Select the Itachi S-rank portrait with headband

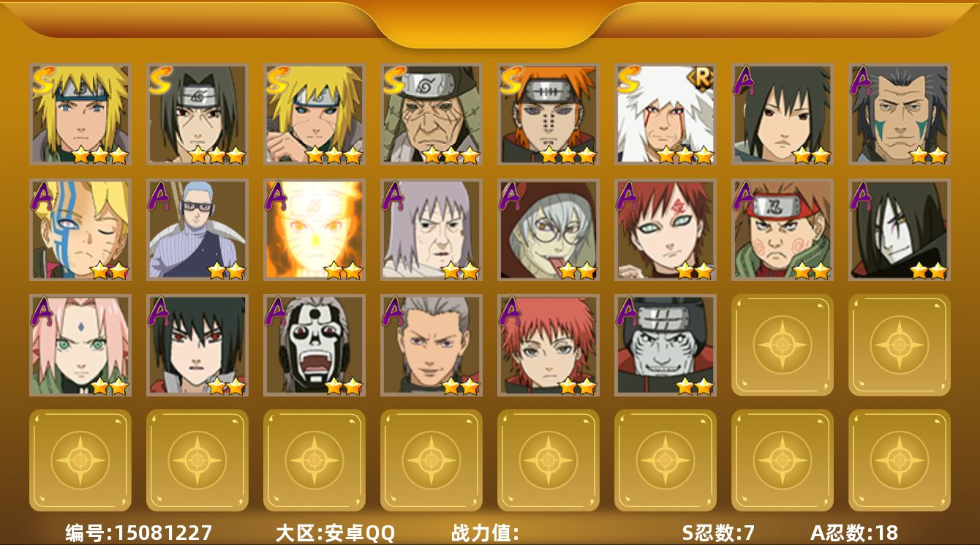click(x=197, y=114)
